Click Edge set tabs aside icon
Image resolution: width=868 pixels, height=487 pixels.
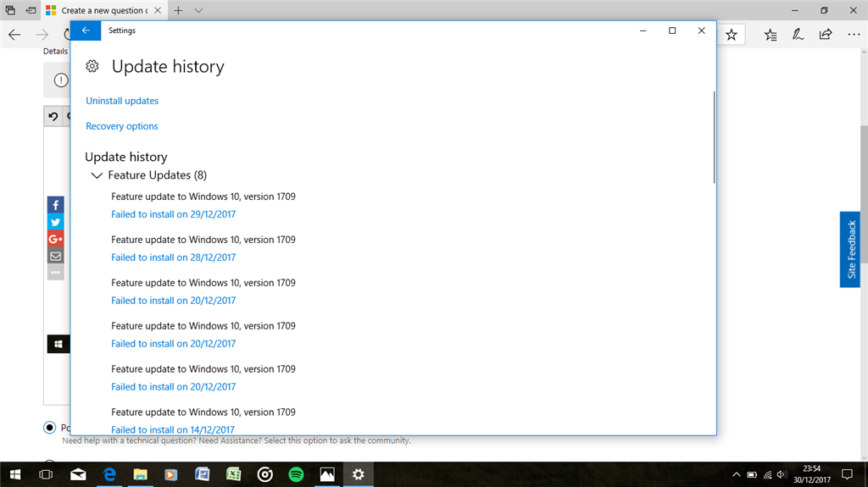[31, 10]
